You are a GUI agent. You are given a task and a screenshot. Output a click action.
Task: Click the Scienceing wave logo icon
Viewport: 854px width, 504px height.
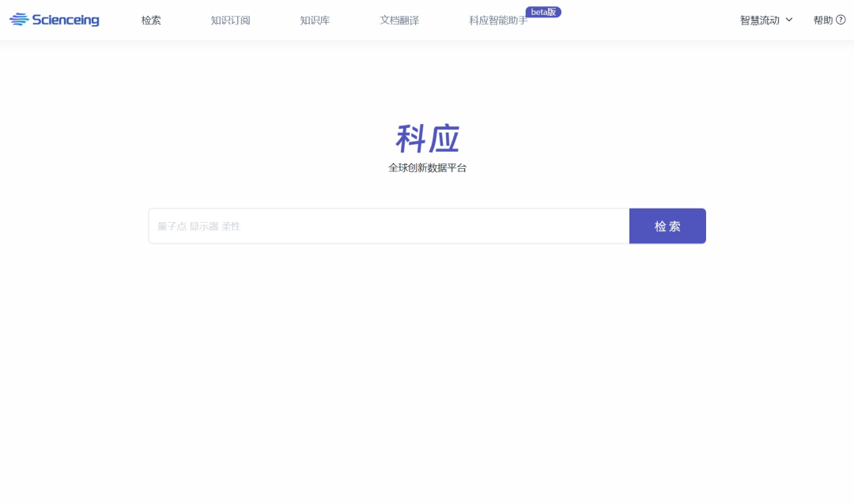[18, 20]
